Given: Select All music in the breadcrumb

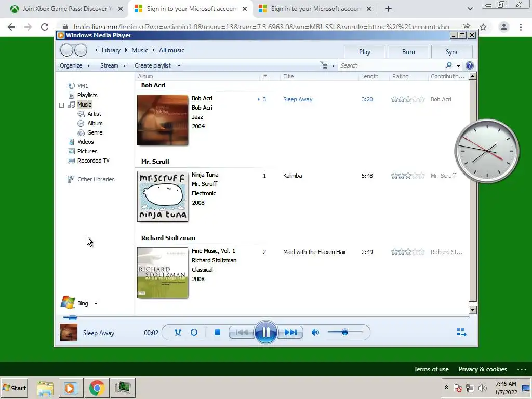Looking at the screenshot, I should click(171, 50).
